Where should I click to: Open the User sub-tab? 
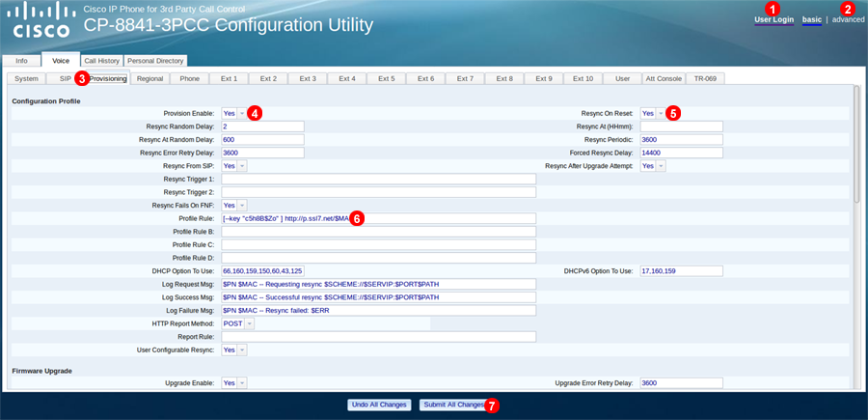(x=622, y=78)
